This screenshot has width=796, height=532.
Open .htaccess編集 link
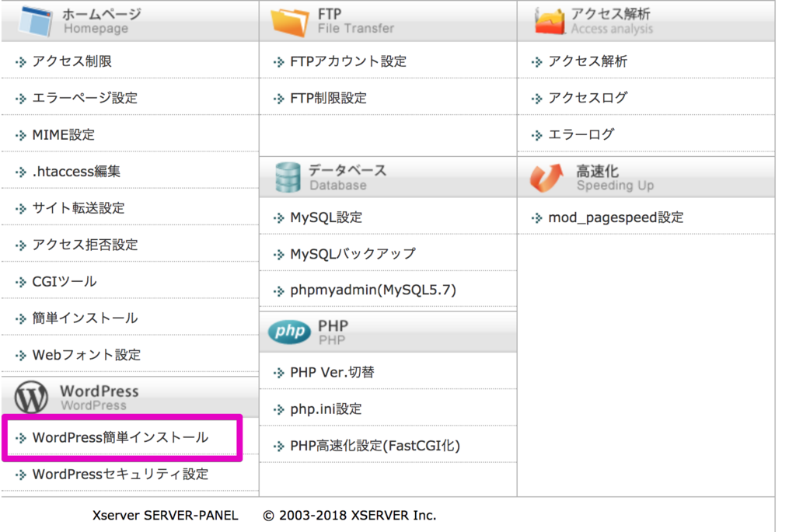point(76,172)
